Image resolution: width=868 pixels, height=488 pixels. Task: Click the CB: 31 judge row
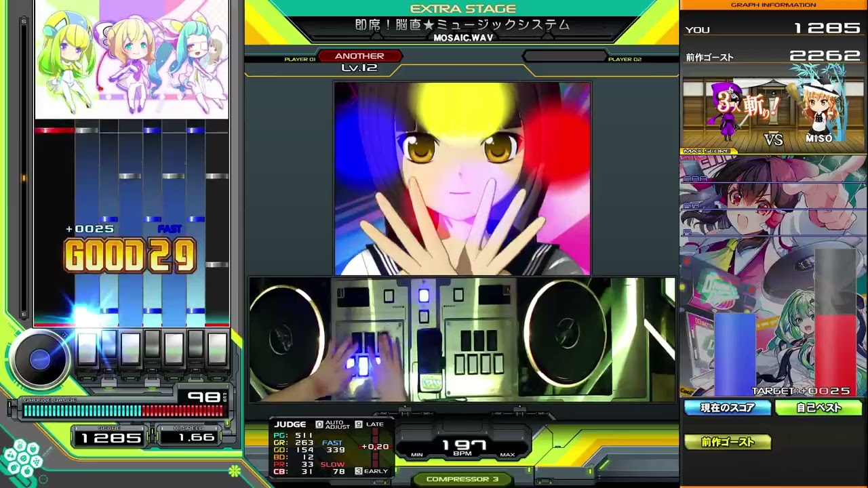294,472
